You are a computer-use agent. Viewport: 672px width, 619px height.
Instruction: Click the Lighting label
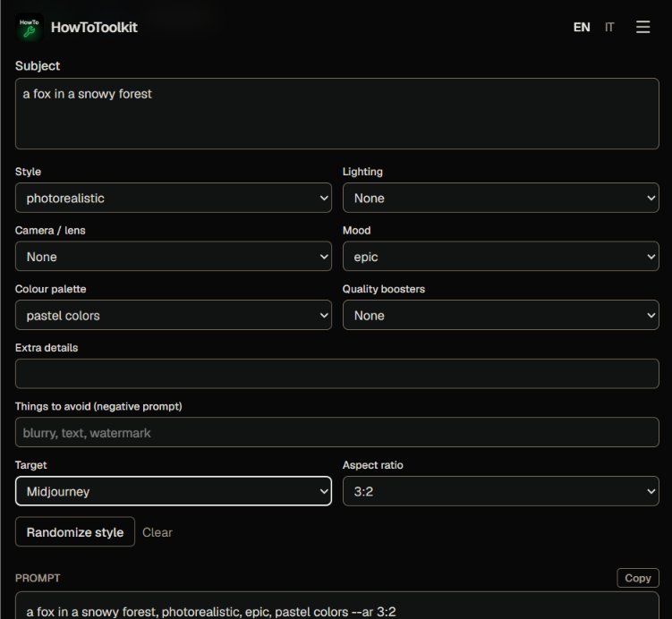(362, 172)
